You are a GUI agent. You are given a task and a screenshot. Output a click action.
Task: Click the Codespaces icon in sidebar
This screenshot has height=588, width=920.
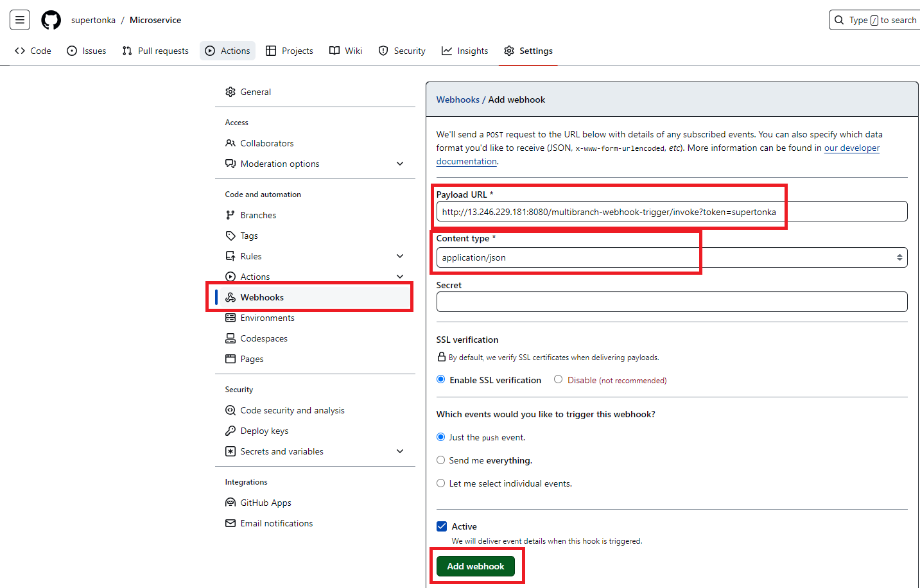pyautogui.click(x=230, y=338)
